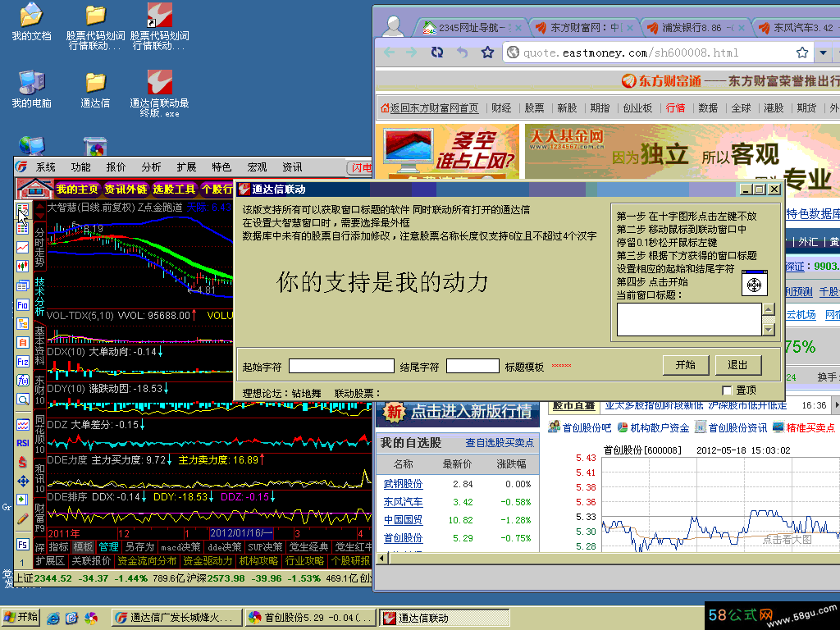Click the browser back arrow
The width and height of the screenshot is (840, 630).
390,52
